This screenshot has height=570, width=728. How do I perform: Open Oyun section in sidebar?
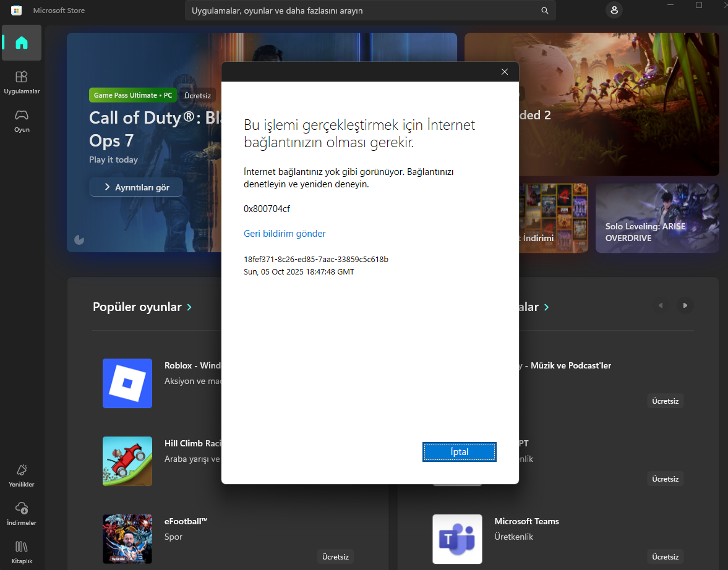[22, 121]
